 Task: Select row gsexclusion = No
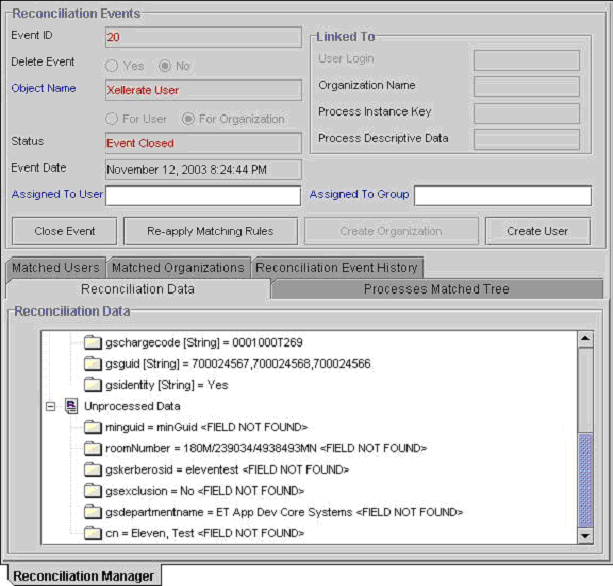(204, 491)
